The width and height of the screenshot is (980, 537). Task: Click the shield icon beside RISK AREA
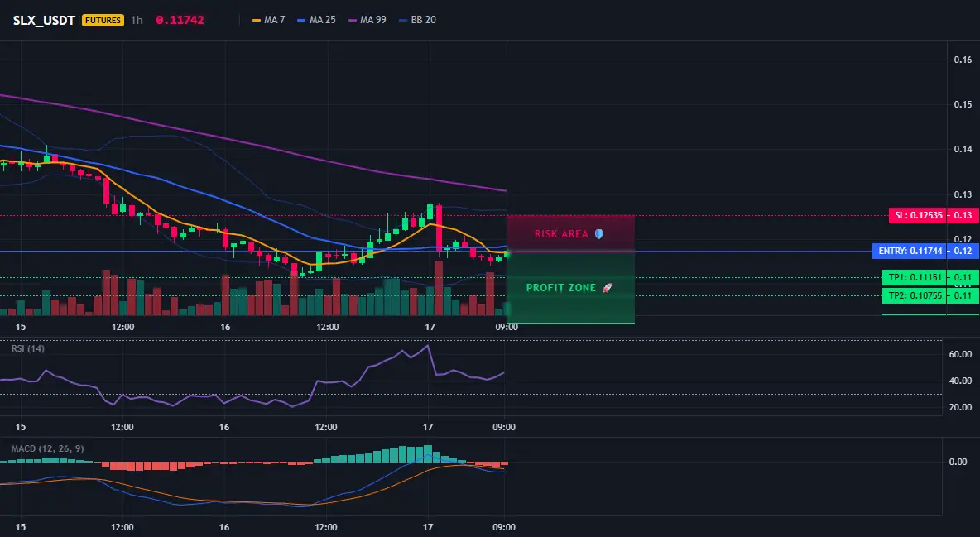coord(598,234)
